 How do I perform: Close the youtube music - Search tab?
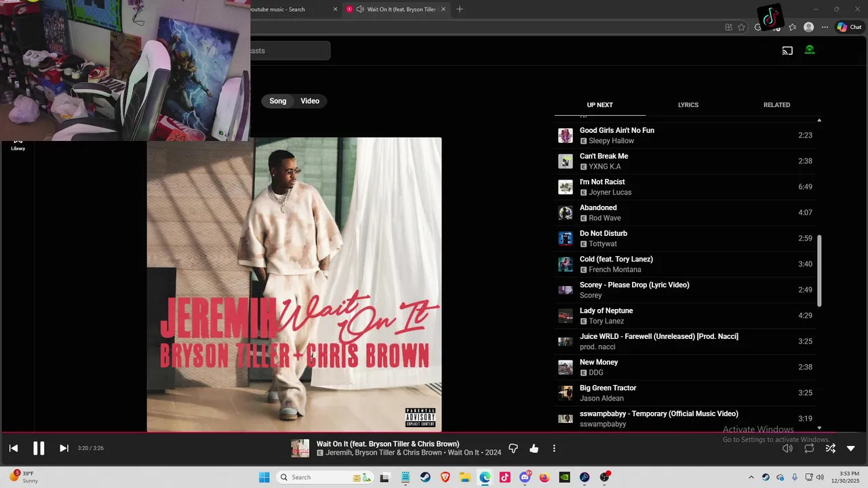335,9
